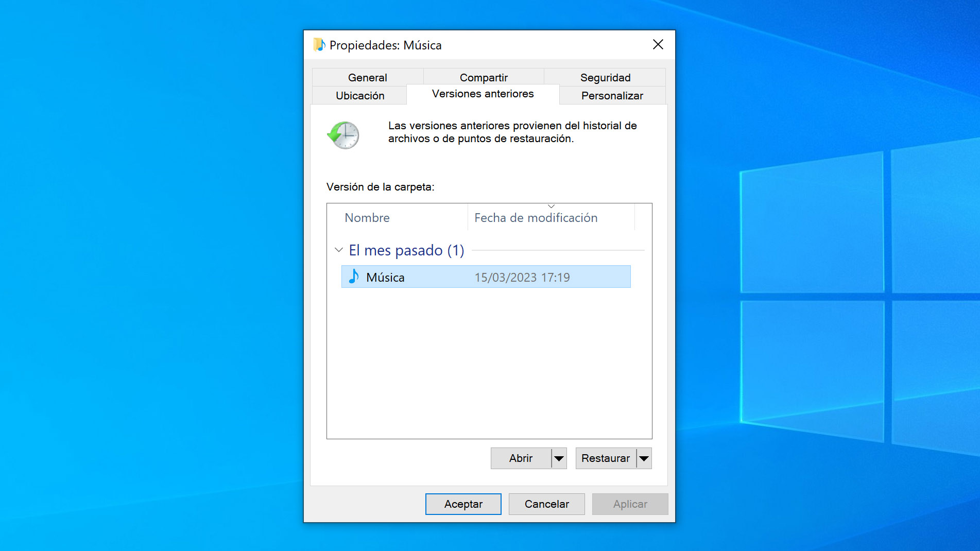980x551 pixels.
Task: Open the Seguridad tab
Action: 605,77
